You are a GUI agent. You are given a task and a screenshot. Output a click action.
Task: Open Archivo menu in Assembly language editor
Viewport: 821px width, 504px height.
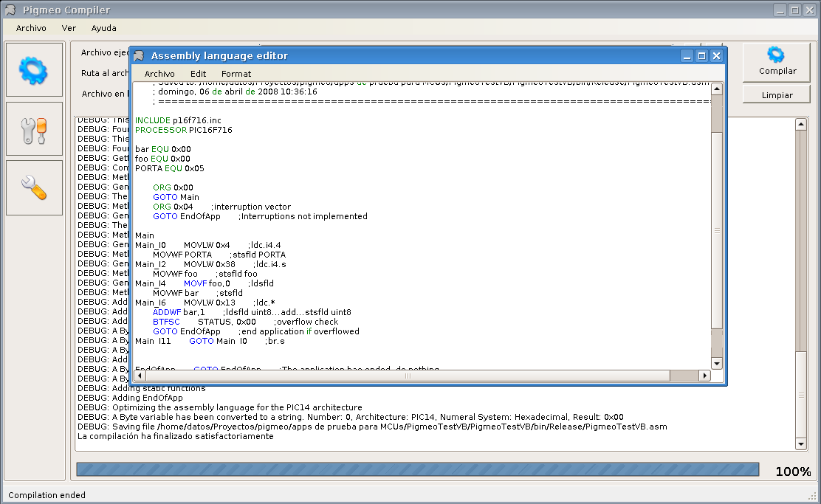click(159, 74)
